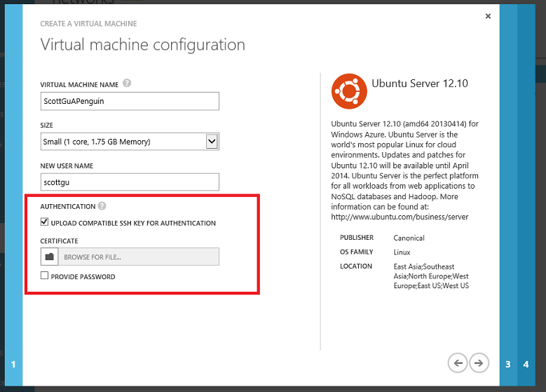Click the Certificate label
Screen dimensions: 546x392
59,241
